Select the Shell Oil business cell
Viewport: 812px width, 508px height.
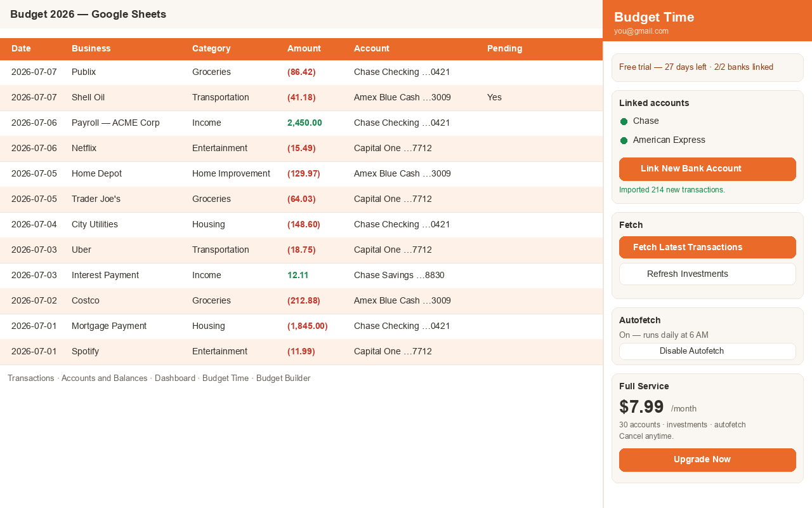[88, 98]
